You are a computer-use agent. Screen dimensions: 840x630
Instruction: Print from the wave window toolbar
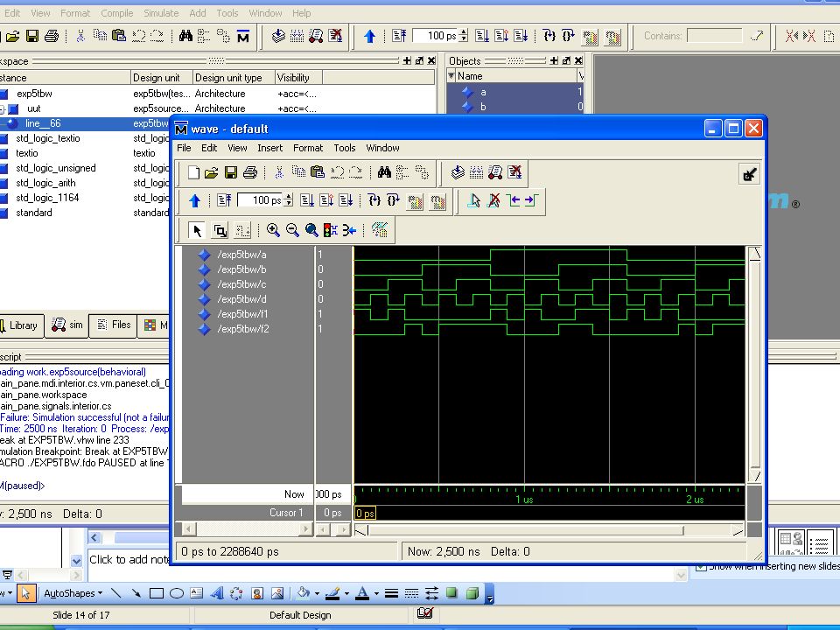point(249,172)
